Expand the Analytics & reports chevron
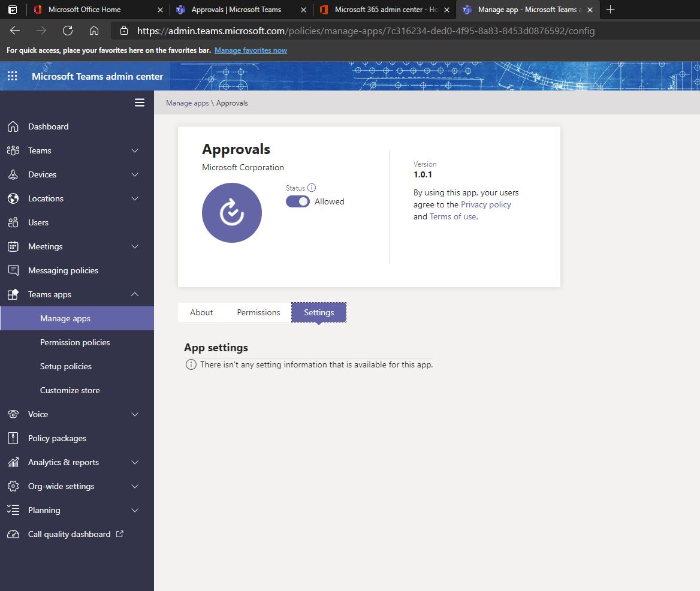Viewport: 700px width, 591px height. click(135, 463)
